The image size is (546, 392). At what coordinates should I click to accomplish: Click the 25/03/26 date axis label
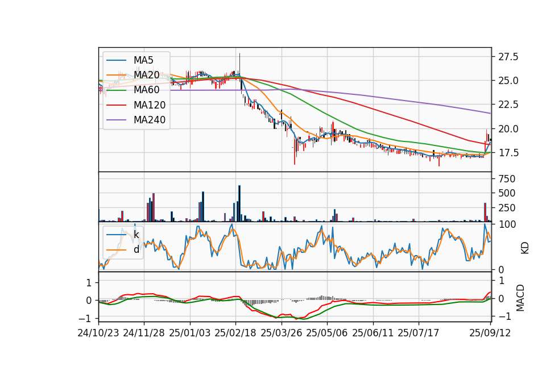[x=282, y=333]
